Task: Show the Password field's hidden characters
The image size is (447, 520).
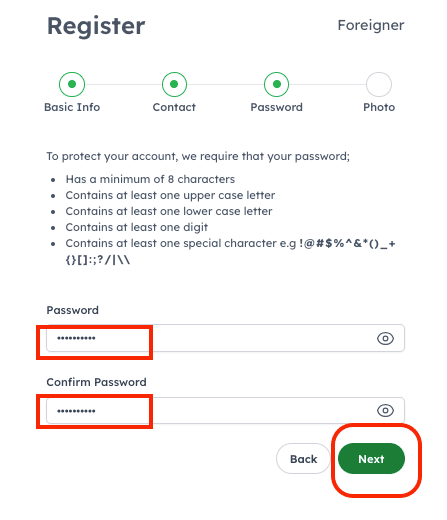Action: coord(385,338)
